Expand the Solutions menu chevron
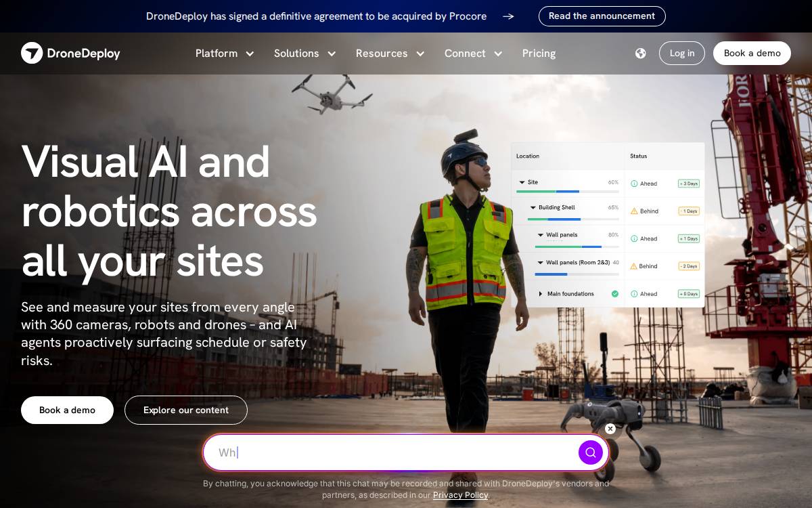 [x=332, y=54]
